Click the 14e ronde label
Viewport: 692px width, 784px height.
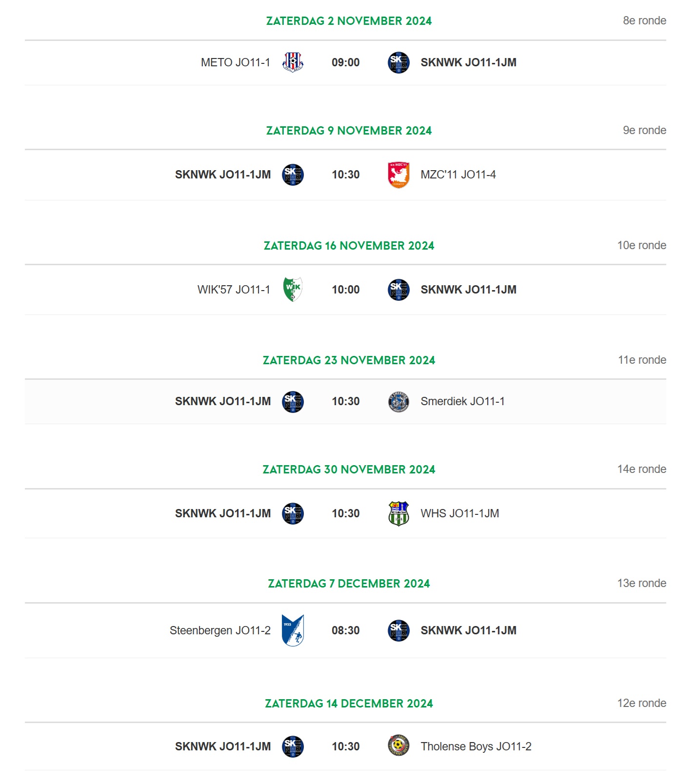[x=642, y=469]
